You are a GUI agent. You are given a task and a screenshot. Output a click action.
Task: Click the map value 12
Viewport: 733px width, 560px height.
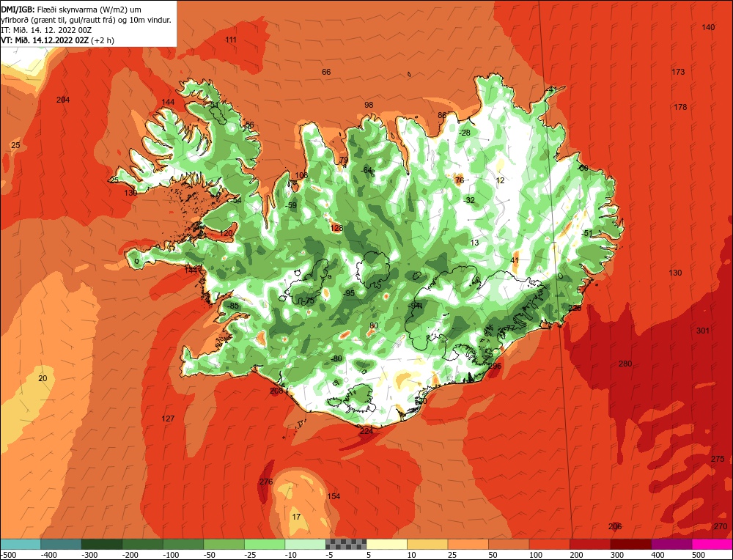[500, 180]
